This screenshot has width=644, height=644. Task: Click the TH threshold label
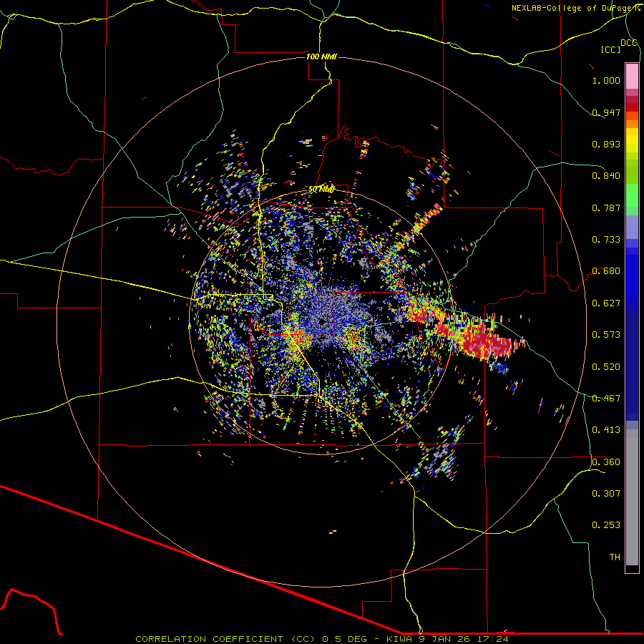615,557
